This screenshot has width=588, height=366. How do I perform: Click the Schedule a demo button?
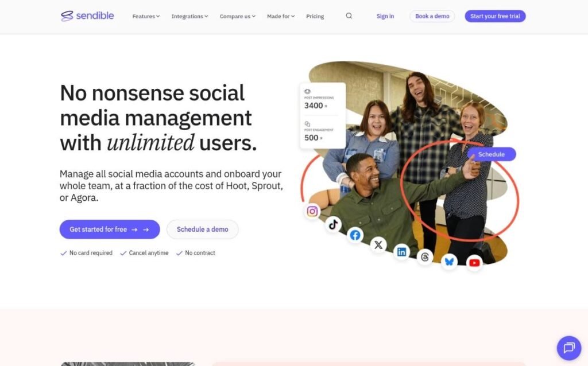click(203, 229)
